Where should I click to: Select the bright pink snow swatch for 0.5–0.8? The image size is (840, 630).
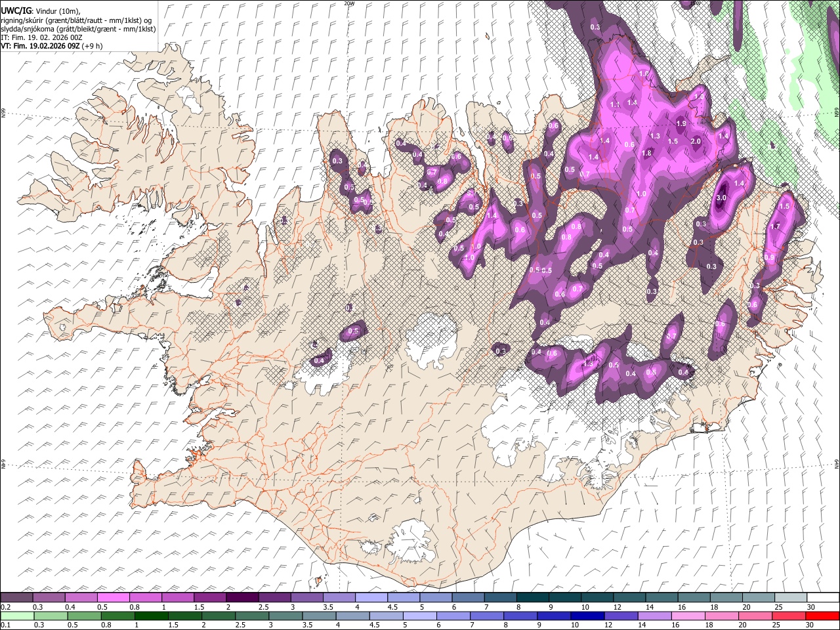point(114,597)
